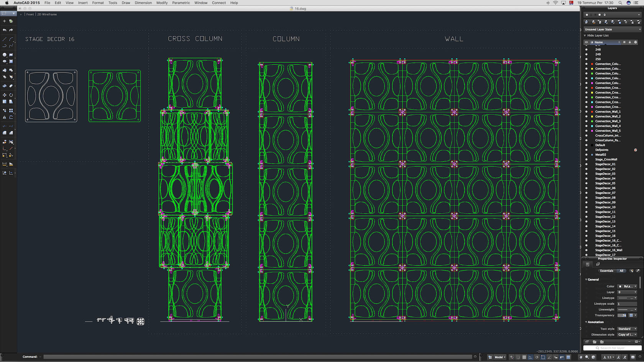
Task: Select the All properties view
Action: [x=621, y=271]
